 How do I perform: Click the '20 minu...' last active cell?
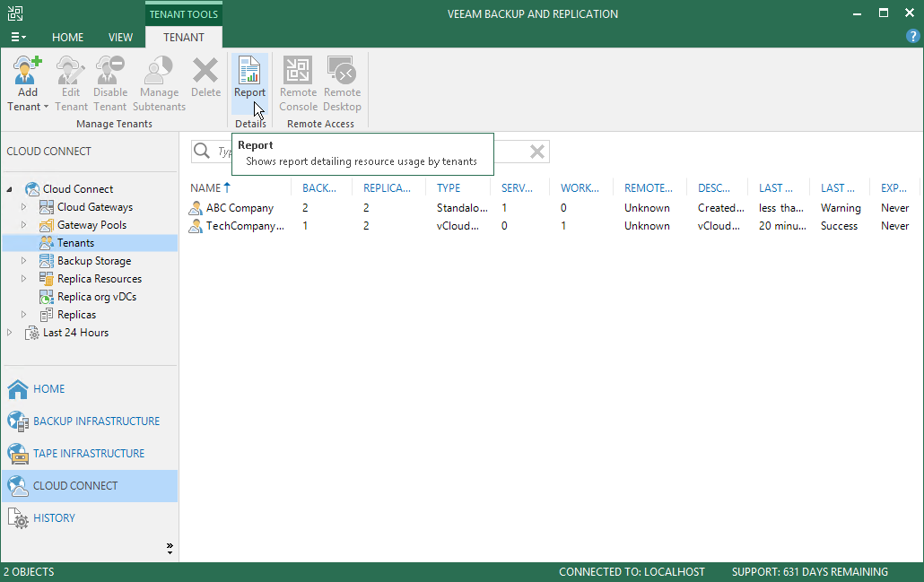[x=782, y=226]
